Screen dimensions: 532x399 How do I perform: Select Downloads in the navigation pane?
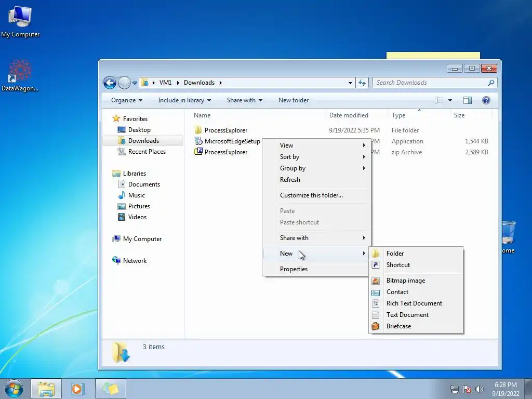coord(143,140)
